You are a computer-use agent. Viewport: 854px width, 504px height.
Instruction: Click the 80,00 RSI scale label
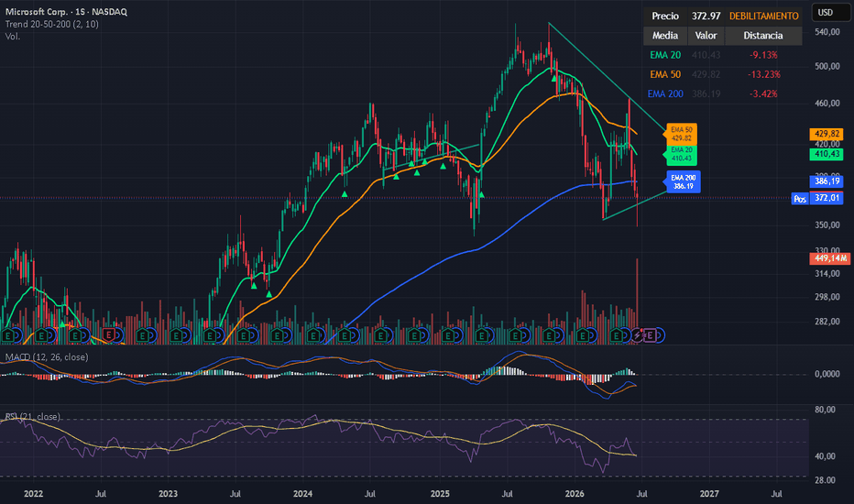[x=825, y=410]
